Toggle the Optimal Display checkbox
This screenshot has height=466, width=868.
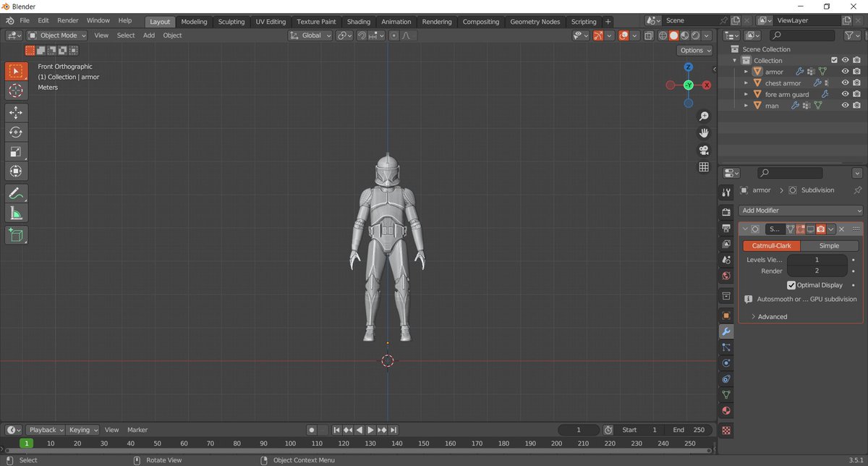point(791,285)
